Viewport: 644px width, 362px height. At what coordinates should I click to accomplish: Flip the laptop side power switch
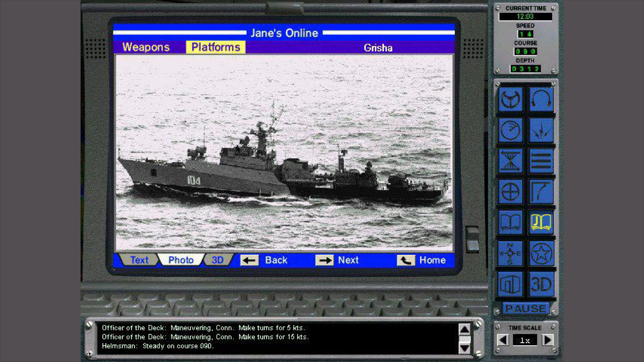(x=473, y=240)
